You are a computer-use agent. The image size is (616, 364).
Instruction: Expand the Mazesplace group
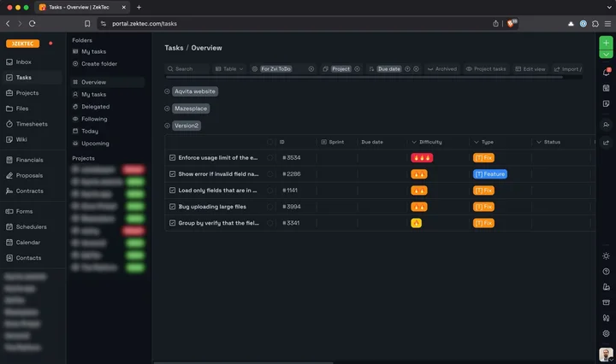(167, 109)
